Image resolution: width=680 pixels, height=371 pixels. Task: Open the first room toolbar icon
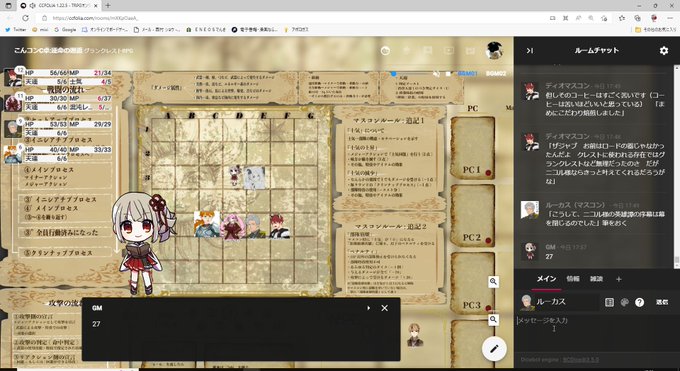pos(385,51)
